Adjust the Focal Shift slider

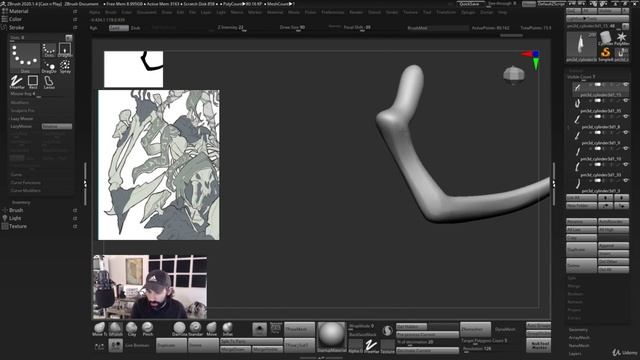click(357, 28)
